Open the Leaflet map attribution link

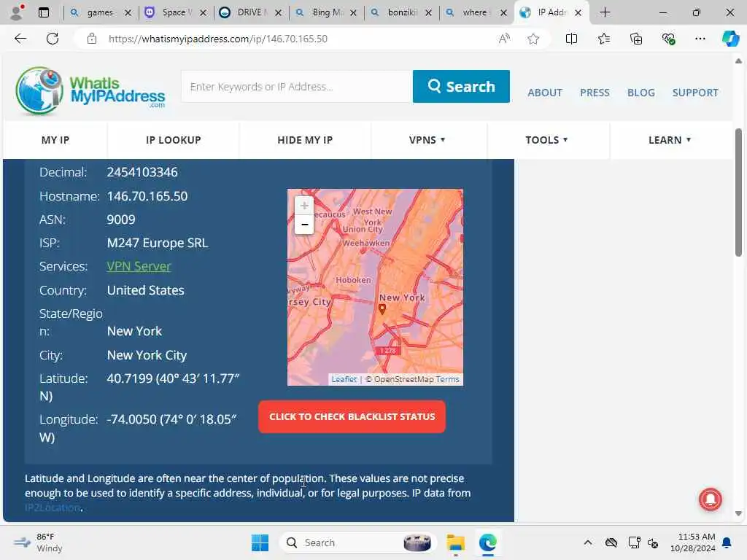tap(344, 379)
